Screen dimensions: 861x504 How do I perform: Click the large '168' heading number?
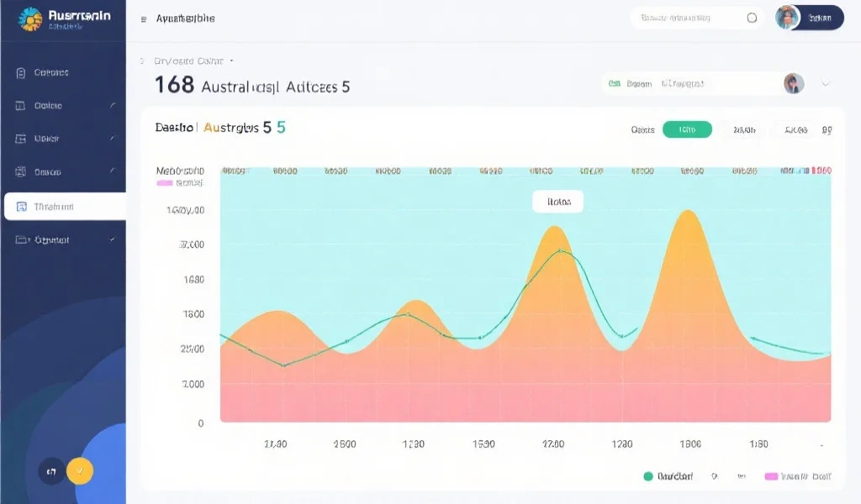coord(175,85)
